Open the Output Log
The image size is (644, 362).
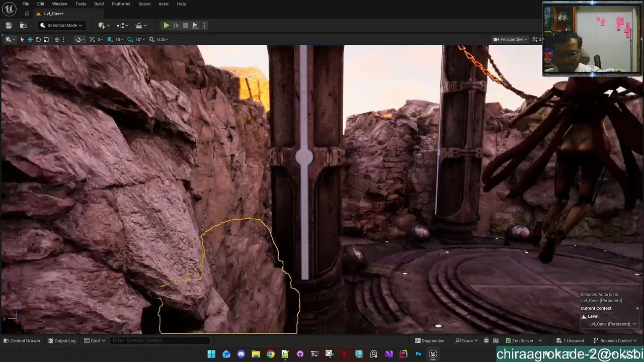[x=62, y=340]
